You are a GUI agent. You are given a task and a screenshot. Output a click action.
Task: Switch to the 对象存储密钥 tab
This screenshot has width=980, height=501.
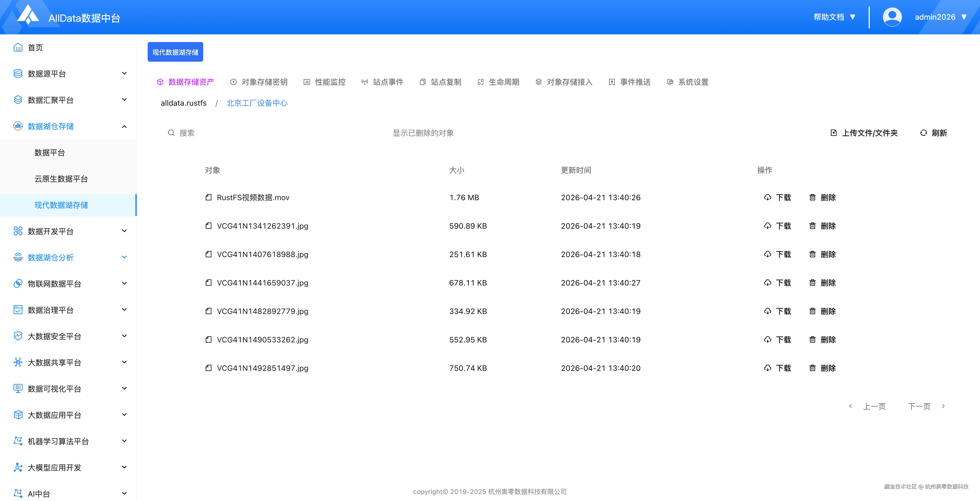pyautogui.click(x=265, y=82)
